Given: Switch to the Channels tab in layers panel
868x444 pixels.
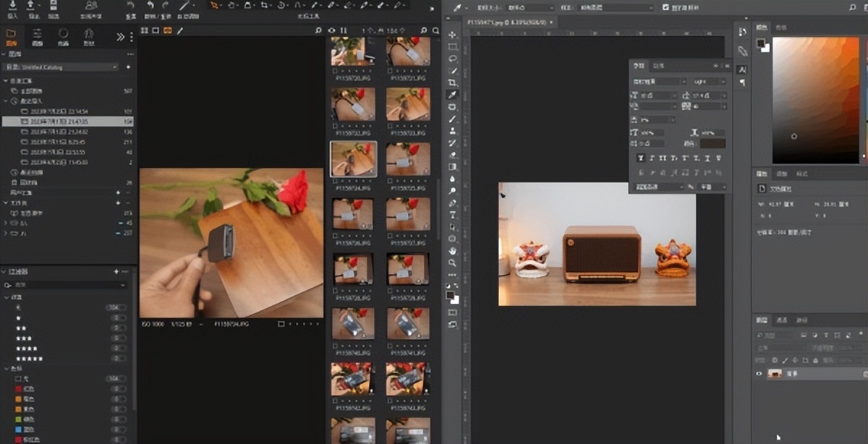Looking at the screenshot, I should click(x=781, y=320).
